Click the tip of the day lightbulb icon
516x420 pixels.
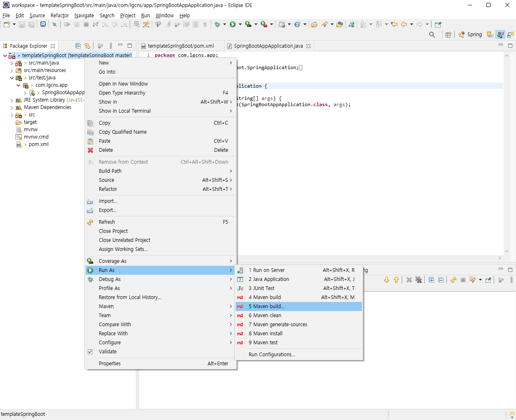[x=512, y=415]
